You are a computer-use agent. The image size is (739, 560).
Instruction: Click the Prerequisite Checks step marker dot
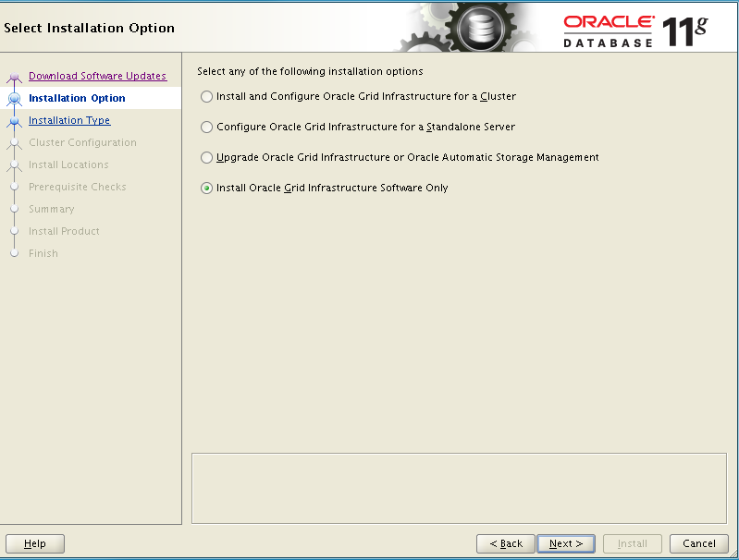point(14,187)
